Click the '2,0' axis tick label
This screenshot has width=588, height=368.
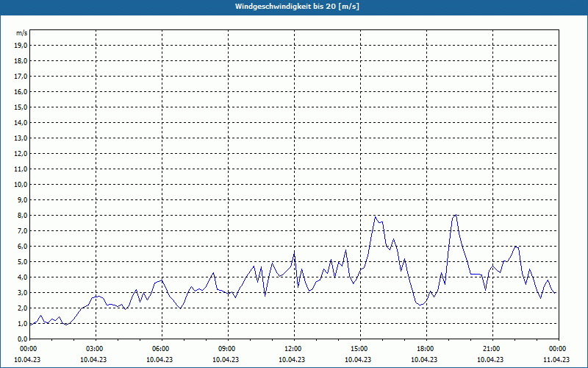pyautogui.click(x=23, y=308)
